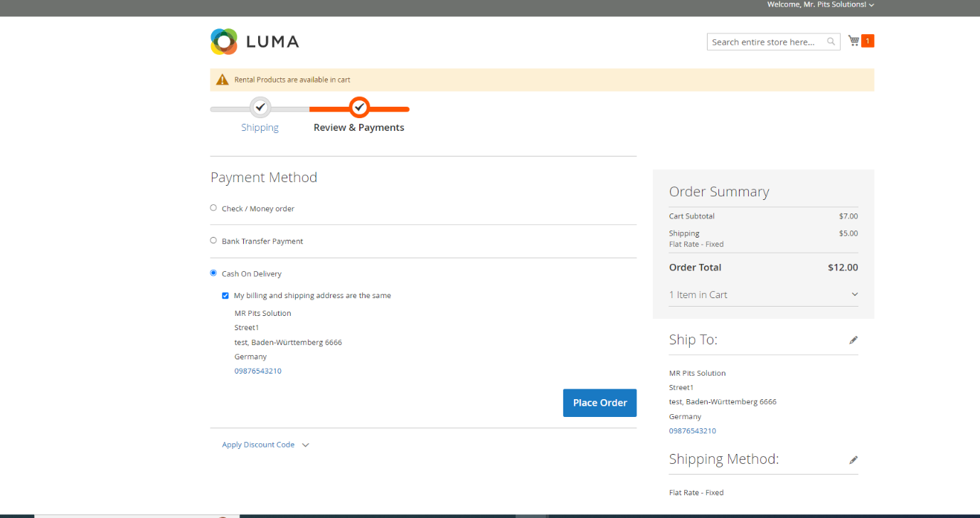Select the Cash On Delivery radio button
The image size is (980, 518).
click(x=213, y=273)
